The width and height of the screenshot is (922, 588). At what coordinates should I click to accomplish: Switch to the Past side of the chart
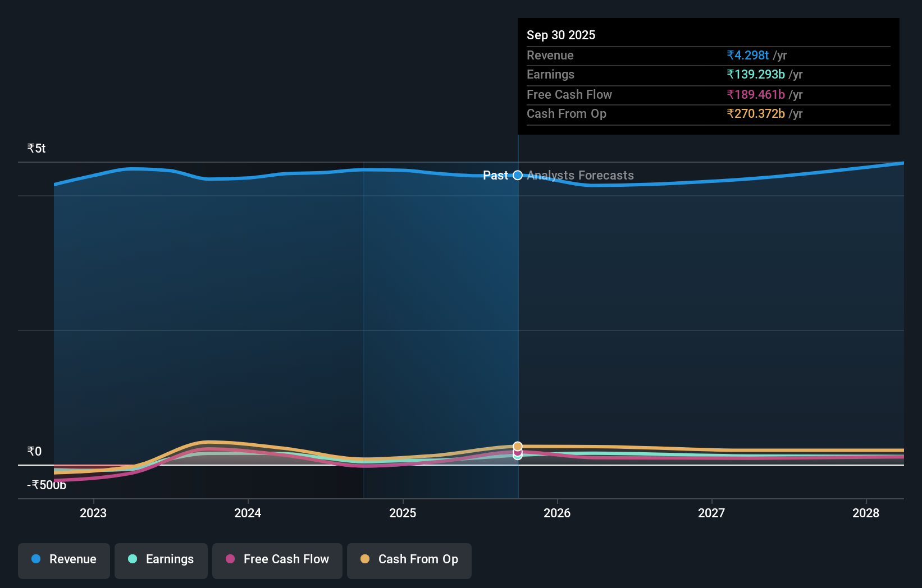(495, 175)
